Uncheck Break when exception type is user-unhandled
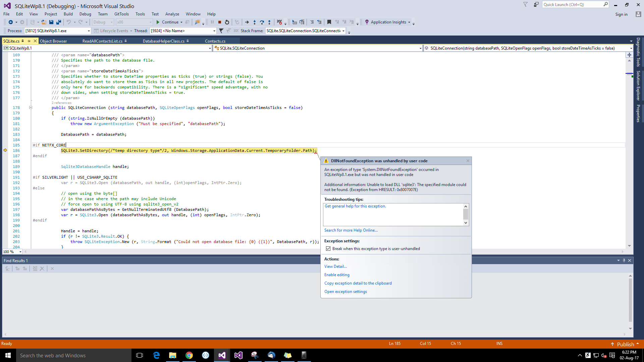The image size is (644, 362). pyautogui.click(x=328, y=249)
